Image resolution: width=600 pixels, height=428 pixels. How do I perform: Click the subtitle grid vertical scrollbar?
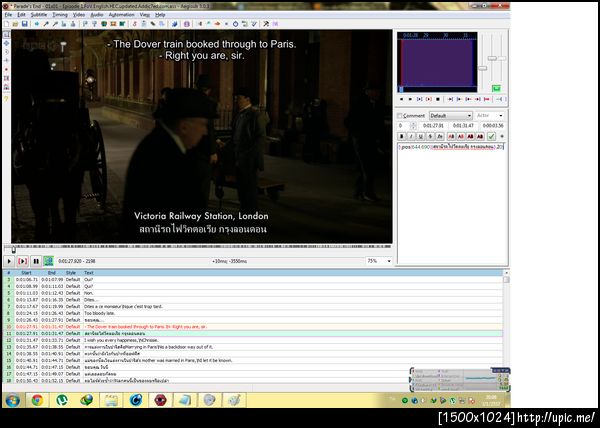506,327
